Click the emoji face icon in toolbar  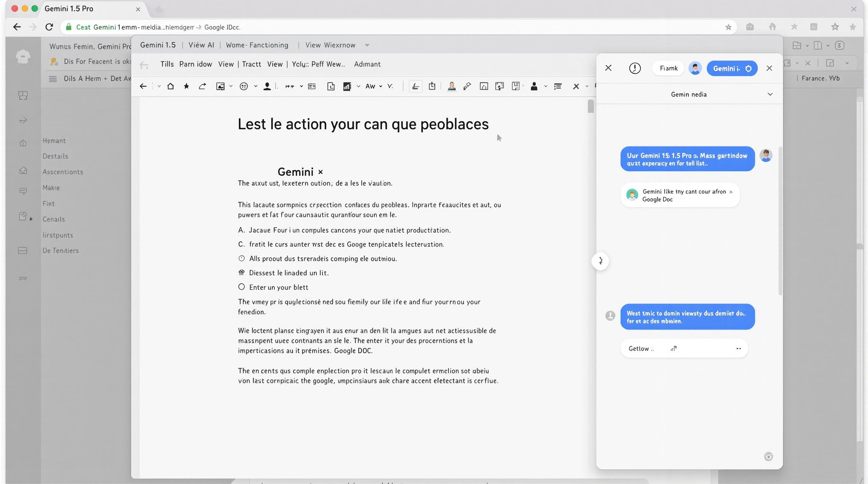(243, 87)
